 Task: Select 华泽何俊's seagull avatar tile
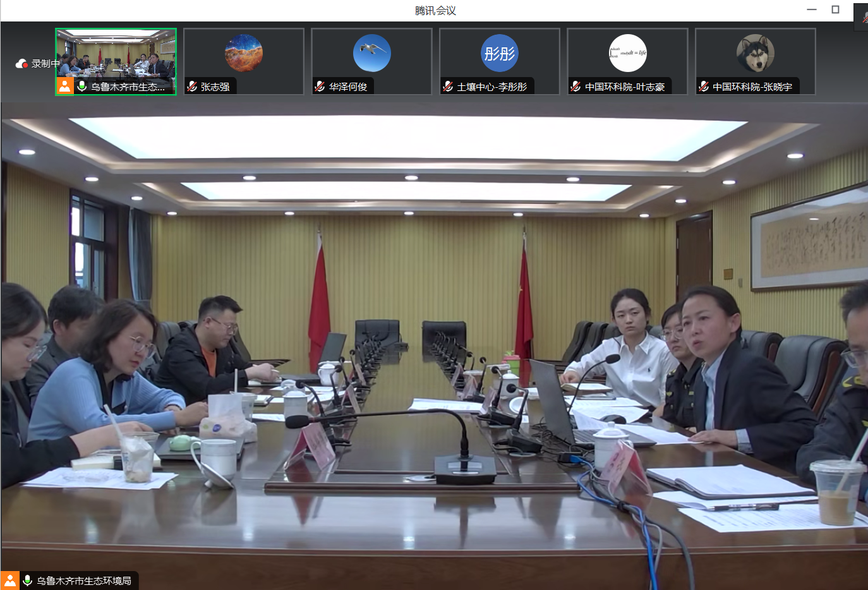[371, 53]
